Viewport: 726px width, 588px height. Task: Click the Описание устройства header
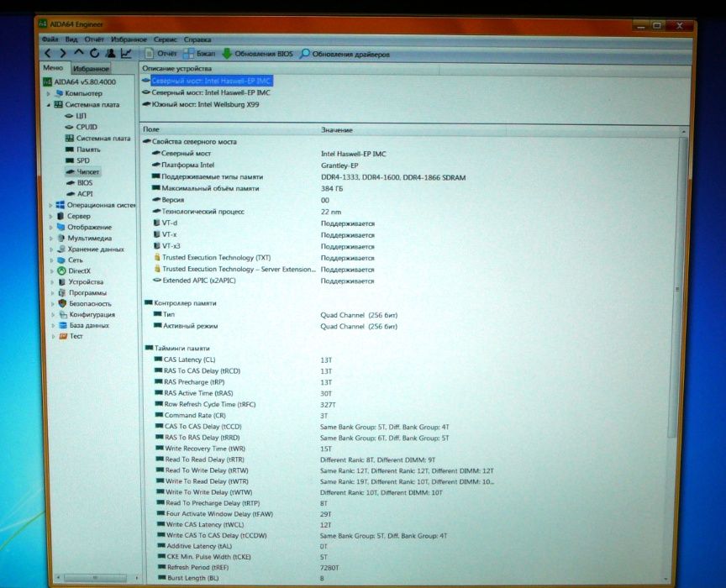coord(289,69)
